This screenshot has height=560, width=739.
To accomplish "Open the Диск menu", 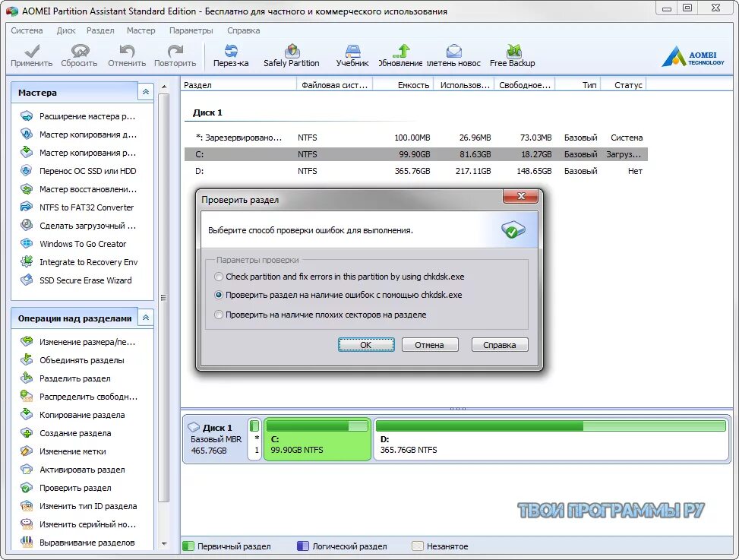I will click(x=66, y=30).
